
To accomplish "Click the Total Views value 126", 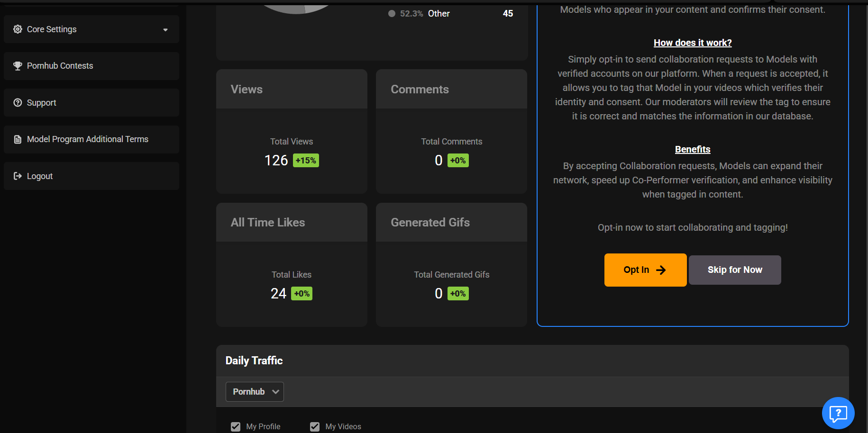I will pos(276,161).
